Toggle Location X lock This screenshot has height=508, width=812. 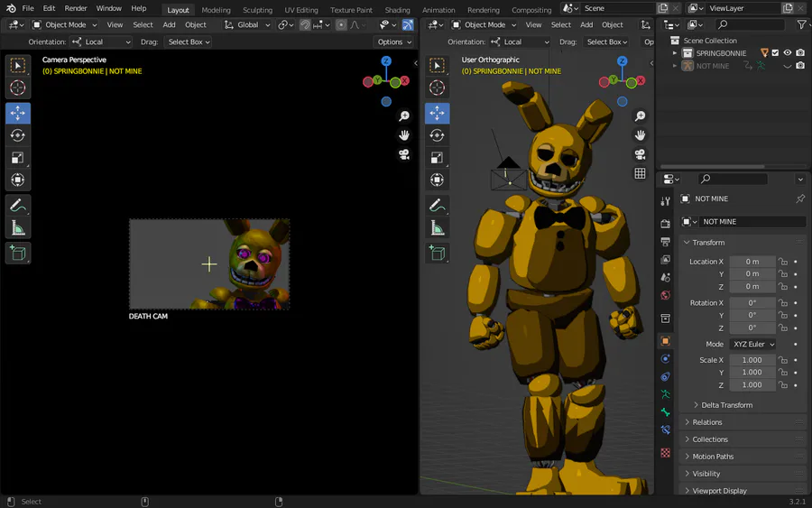[783, 262]
